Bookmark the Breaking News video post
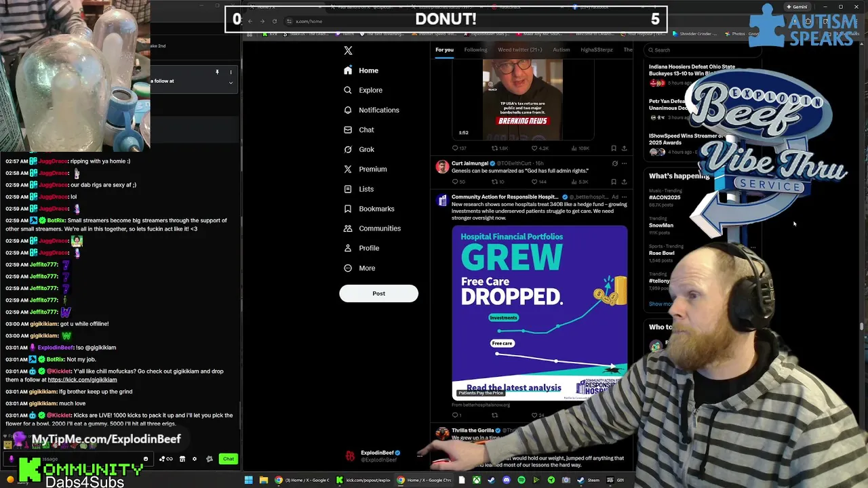This screenshot has height=488, width=868. [614, 148]
